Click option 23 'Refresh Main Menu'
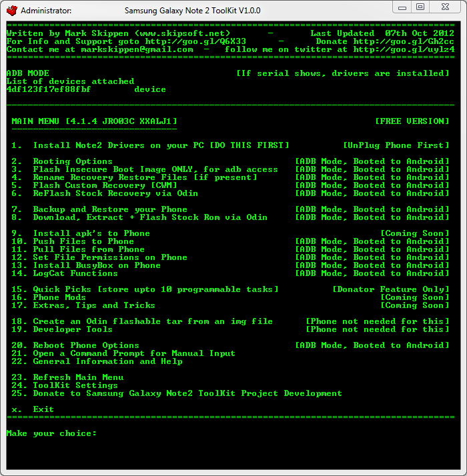Viewport: 467px width, 476px height. pyautogui.click(x=67, y=377)
